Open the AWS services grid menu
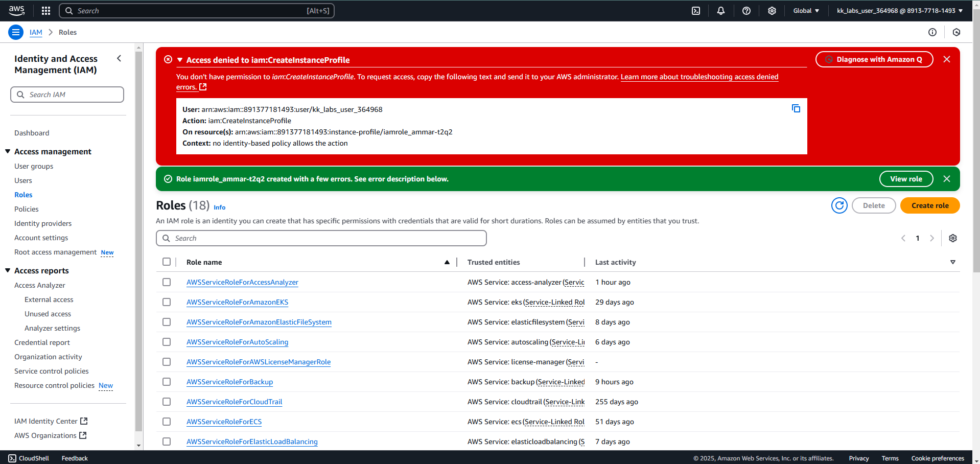Viewport: 980px width, 464px height. 46,11
